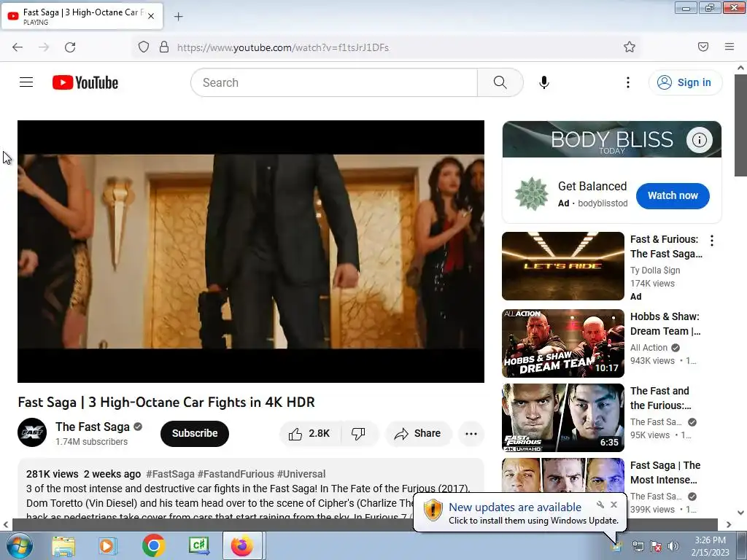Focus the YouTube Search field
This screenshot has width=747, height=560.
334,82
